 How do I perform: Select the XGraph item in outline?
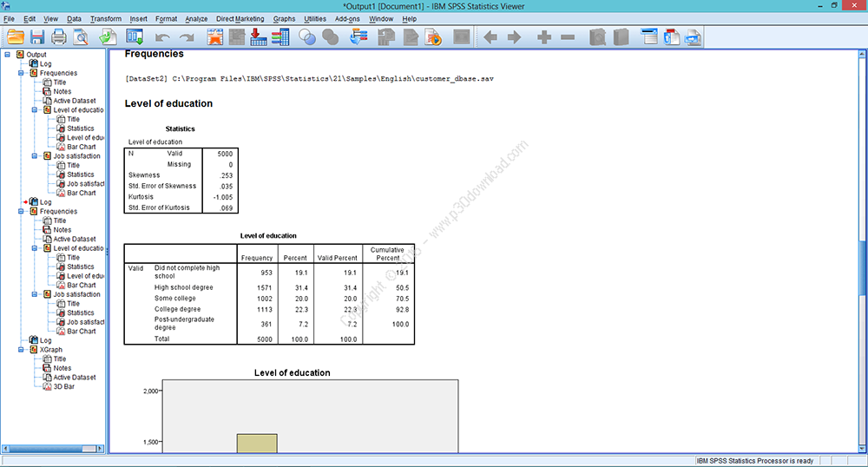51,350
